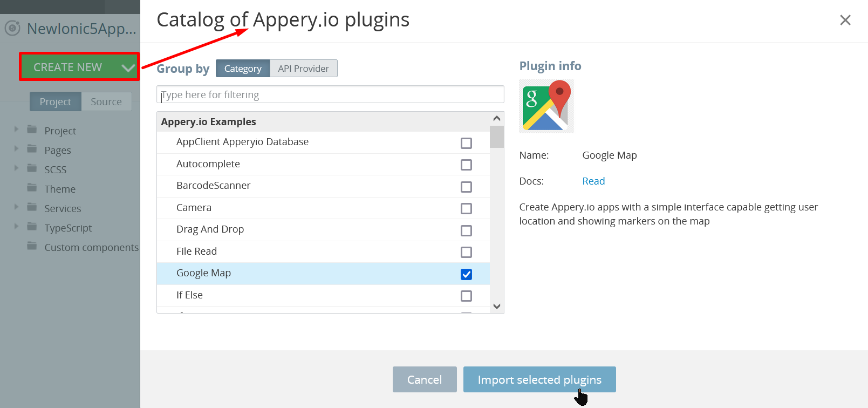Select the Autocomplete plugin row

pos(323,164)
